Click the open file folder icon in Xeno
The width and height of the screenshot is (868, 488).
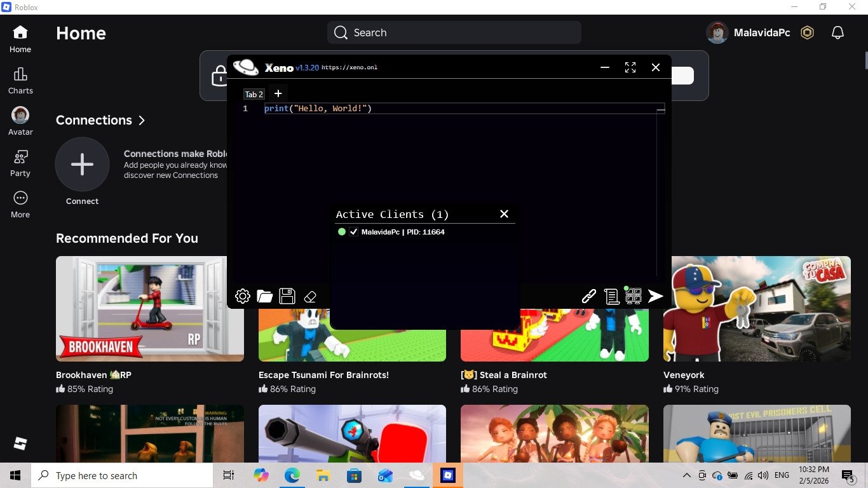(x=265, y=296)
